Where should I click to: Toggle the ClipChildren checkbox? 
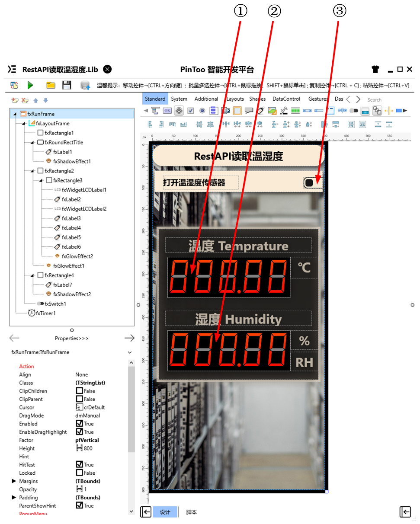tap(79, 391)
